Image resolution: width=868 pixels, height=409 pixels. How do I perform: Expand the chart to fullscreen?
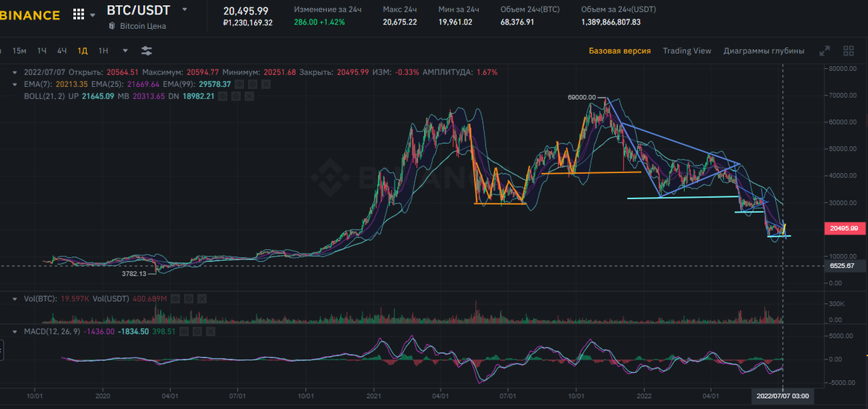point(825,51)
